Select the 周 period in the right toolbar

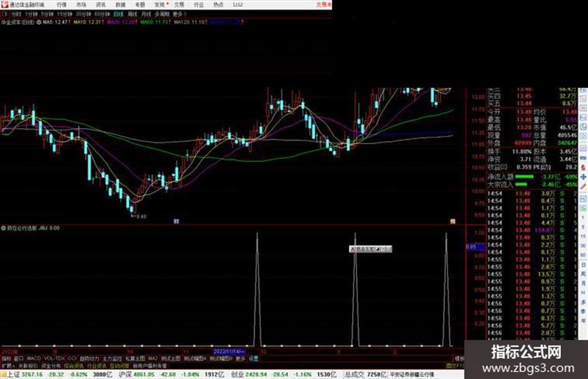[583, 274]
